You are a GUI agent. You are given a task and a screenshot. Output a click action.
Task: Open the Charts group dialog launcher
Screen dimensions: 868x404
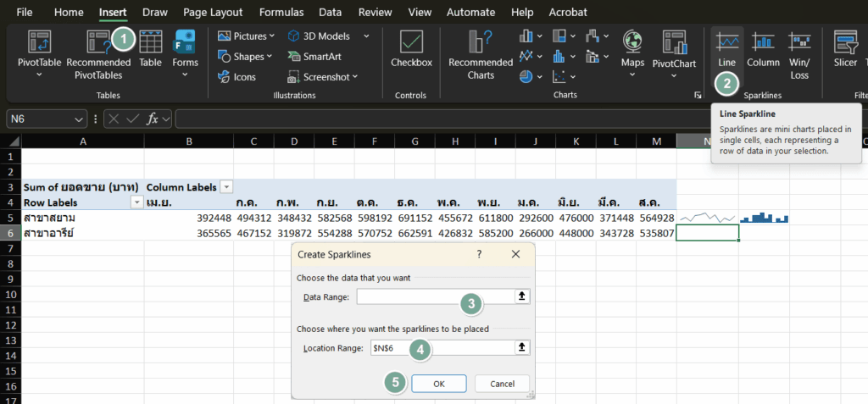[698, 95]
